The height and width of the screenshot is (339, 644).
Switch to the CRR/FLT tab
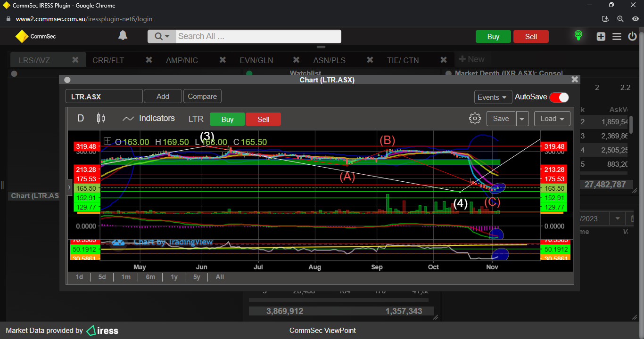point(108,60)
